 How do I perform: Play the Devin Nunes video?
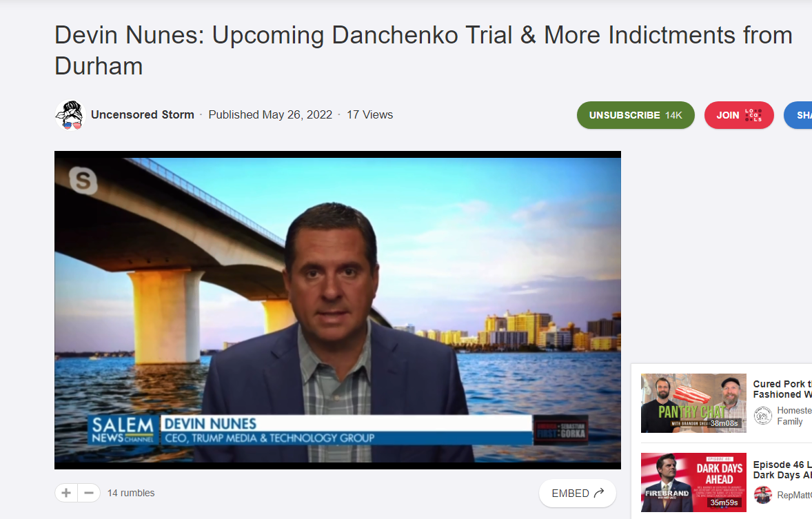tap(338, 309)
